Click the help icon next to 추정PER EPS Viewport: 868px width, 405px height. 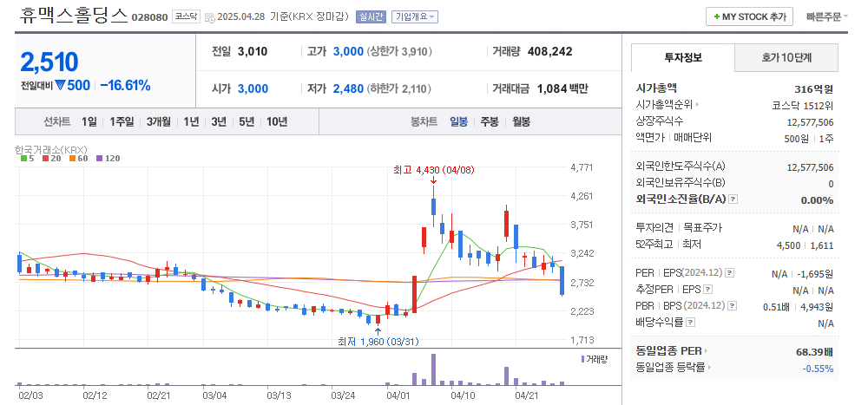coord(708,290)
